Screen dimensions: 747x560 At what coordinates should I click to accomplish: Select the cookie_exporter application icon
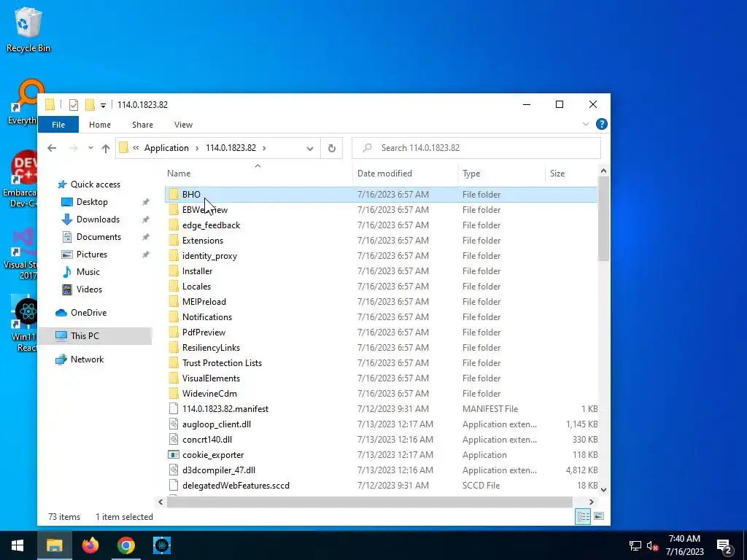coord(174,455)
